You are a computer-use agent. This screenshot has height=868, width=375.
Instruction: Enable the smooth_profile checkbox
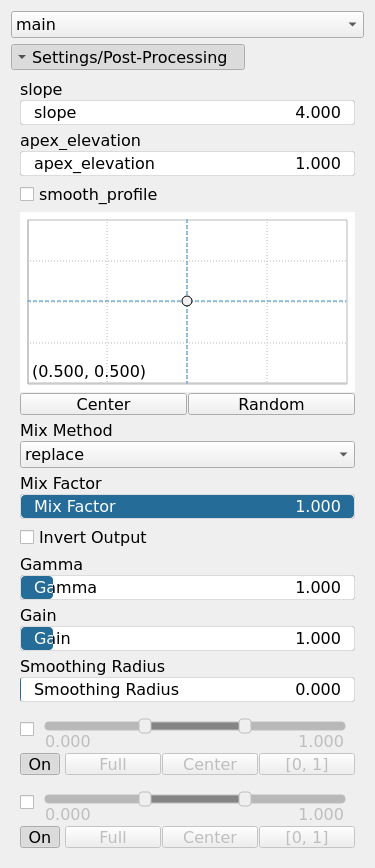(x=27, y=194)
